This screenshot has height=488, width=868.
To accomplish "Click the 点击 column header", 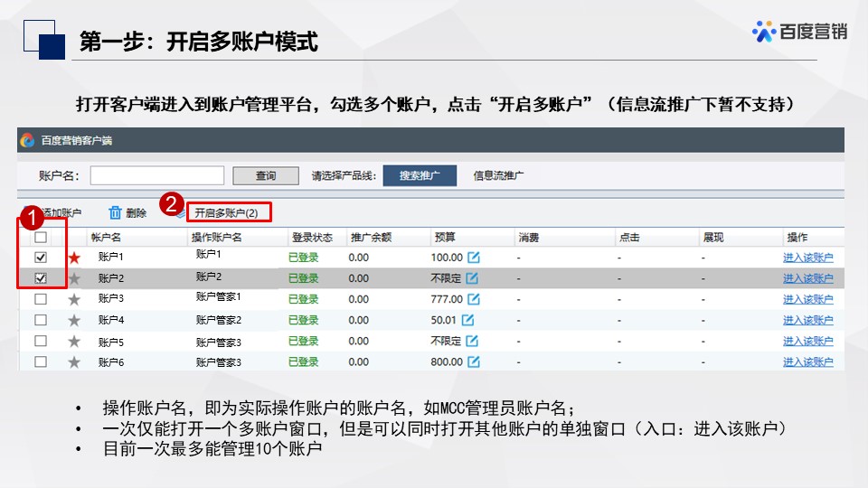I will point(629,238).
